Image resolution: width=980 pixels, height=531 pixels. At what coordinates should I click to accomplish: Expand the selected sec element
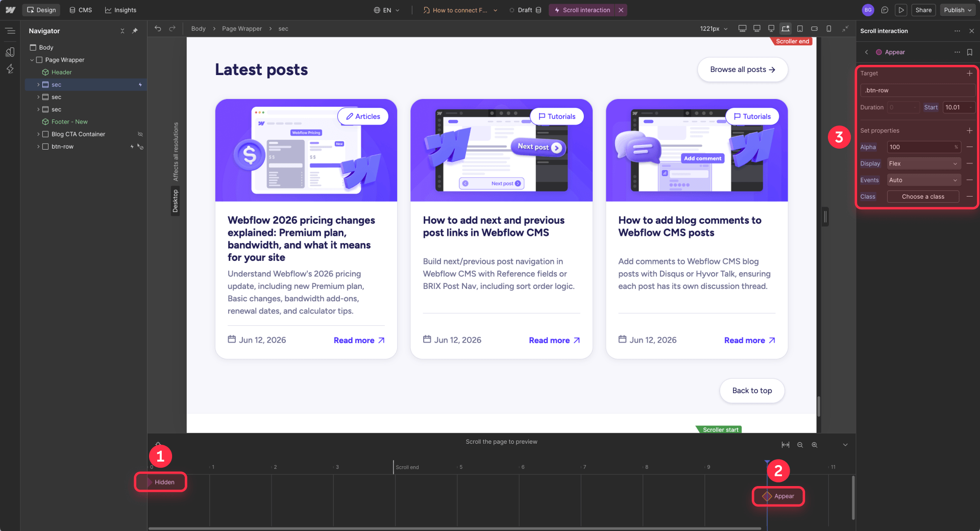click(38, 85)
